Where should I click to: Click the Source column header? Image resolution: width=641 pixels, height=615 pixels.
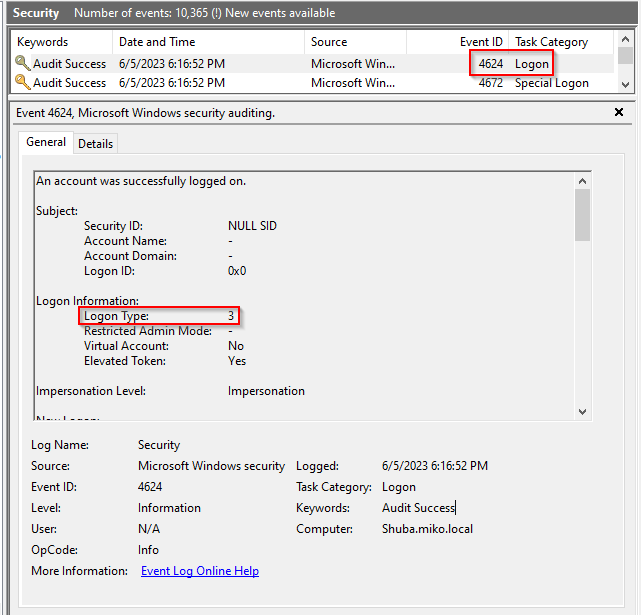[x=329, y=42]
